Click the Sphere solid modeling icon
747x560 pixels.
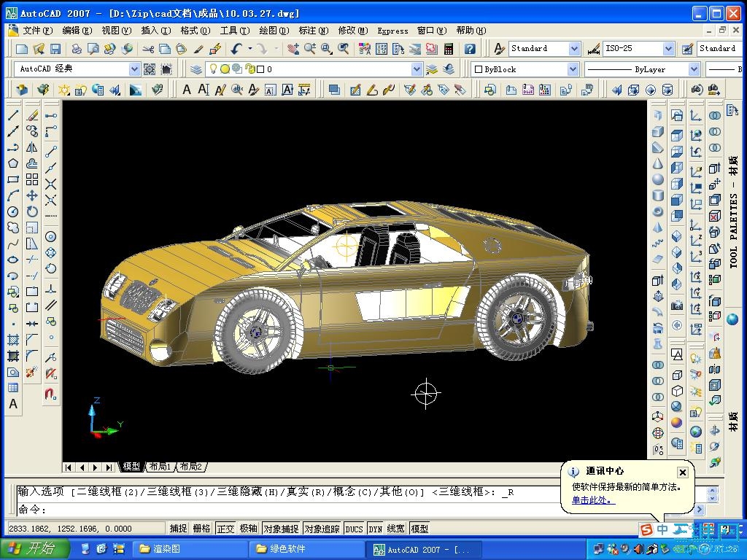[658, 179]
